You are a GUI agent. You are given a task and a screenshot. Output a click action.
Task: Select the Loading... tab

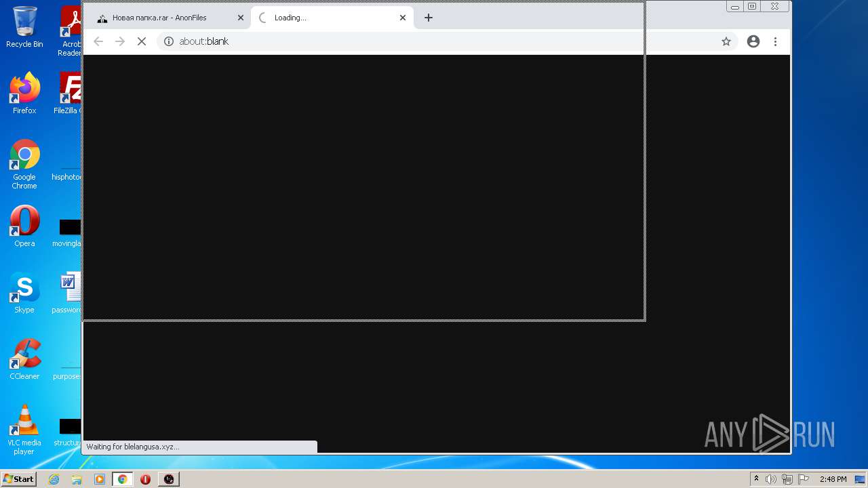click(332, 18)
